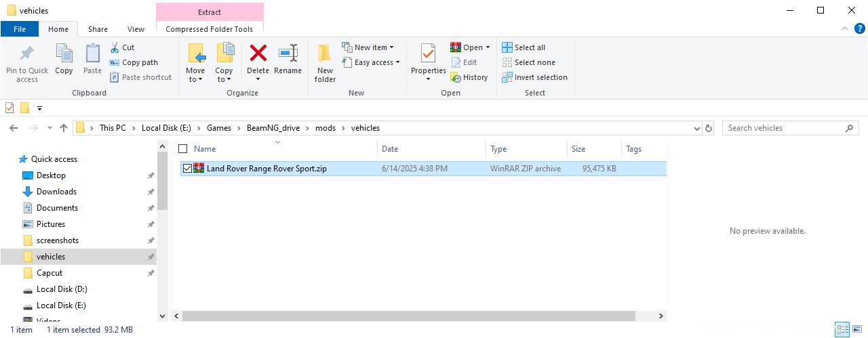This screenshot has width=868, height=338.
Task: Delete the selected file via red X
Action: tap(258, 63)
